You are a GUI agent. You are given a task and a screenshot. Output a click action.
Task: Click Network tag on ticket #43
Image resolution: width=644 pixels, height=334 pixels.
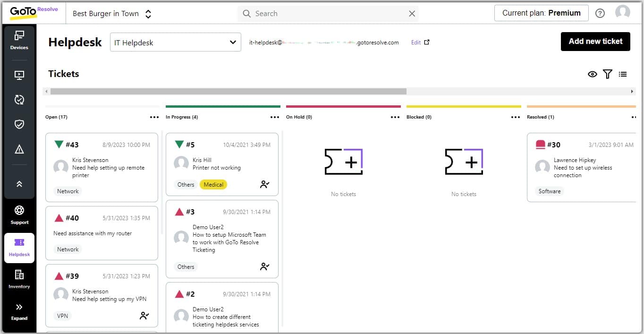click(68, 191)
